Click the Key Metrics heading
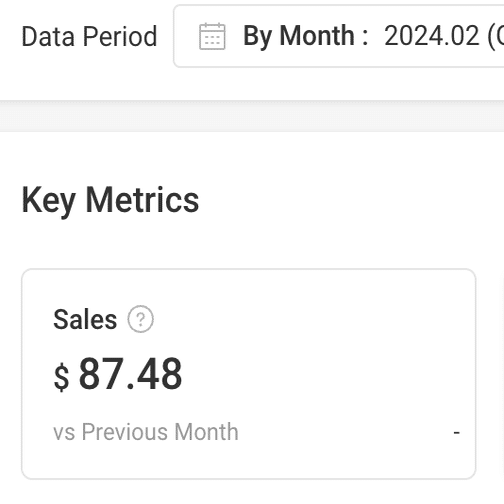 (110, 200)
